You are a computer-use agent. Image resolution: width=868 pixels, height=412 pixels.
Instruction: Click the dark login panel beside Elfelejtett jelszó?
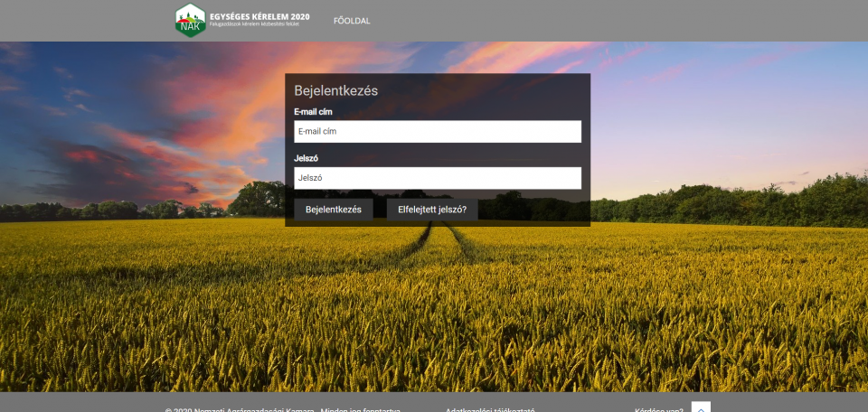tap(533, 210)
